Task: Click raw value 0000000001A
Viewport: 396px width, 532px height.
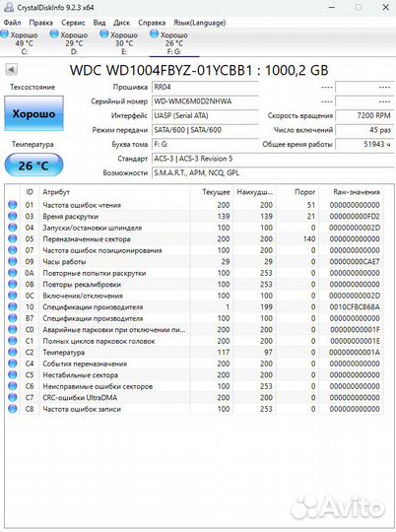Action: pyautogui.click(x=355, y=352)
